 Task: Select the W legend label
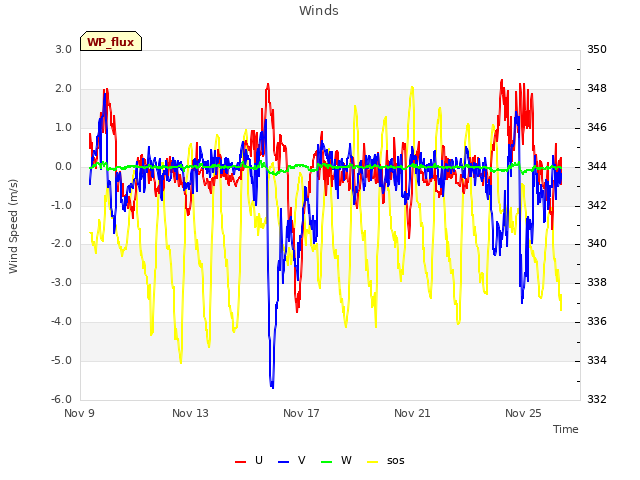[346, 460]
